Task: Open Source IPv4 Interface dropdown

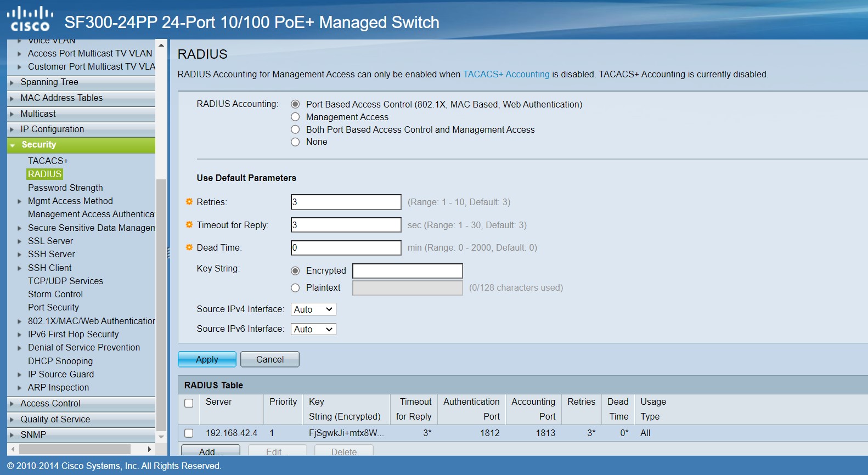Action: [x=313, y=309]
